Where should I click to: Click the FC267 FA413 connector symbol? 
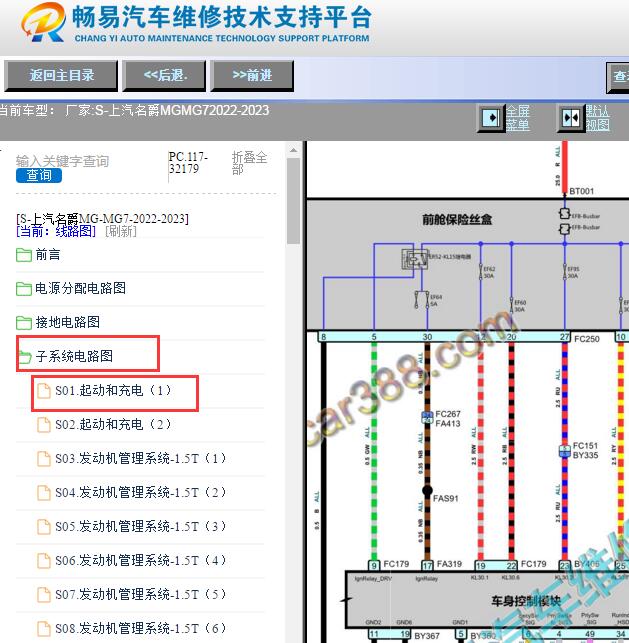point(427,417)
